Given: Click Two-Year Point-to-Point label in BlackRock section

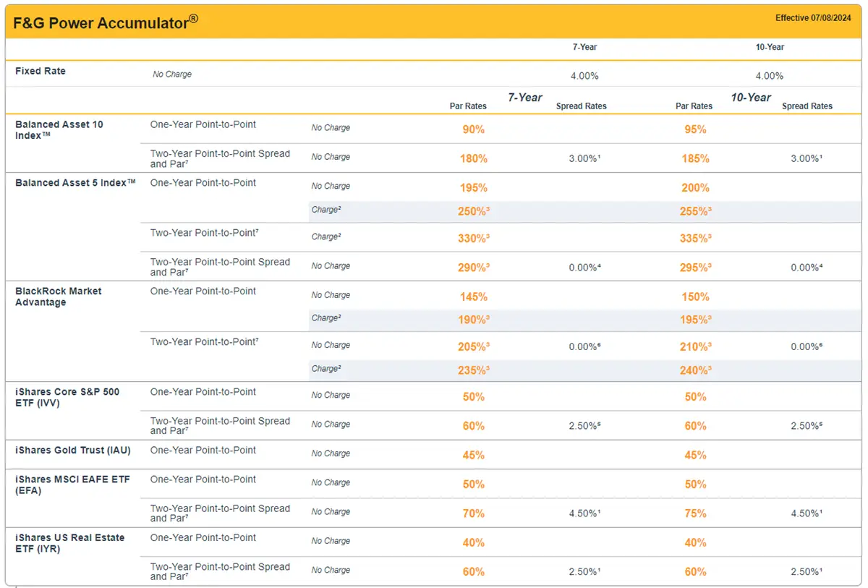Looking at the screenshot, I should (205, 342).
